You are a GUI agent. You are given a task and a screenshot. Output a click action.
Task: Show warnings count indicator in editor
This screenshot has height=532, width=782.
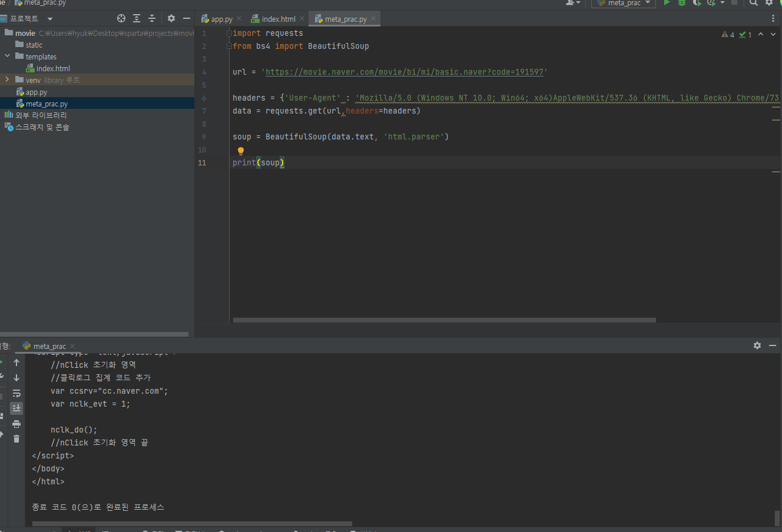728,35
